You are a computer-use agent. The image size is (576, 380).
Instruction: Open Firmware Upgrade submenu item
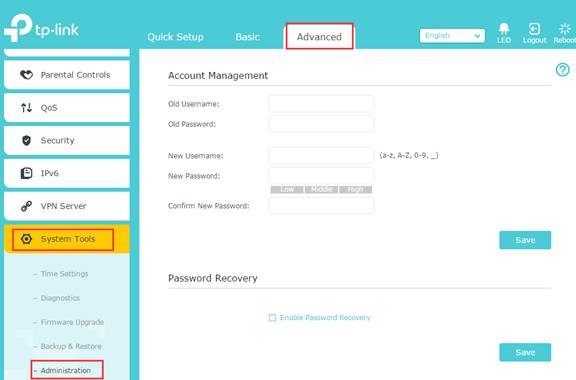(x=72, y=322)
